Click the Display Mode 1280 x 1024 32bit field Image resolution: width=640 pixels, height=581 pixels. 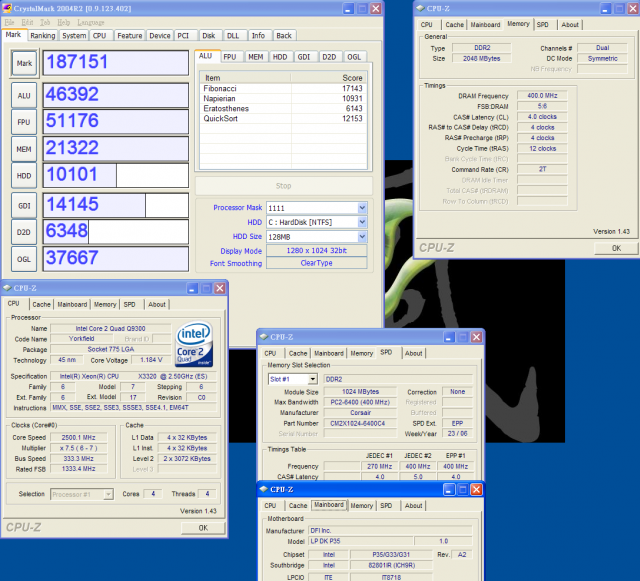point(317,251)
